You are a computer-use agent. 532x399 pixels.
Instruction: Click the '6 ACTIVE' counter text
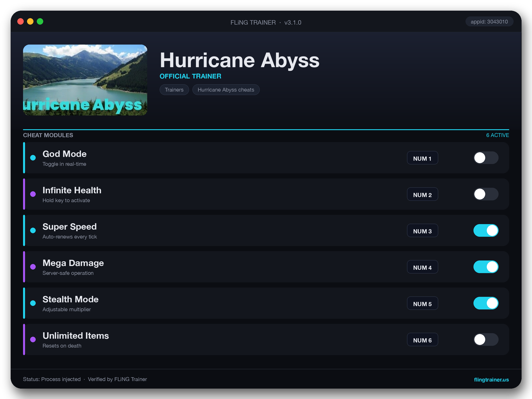497,135
